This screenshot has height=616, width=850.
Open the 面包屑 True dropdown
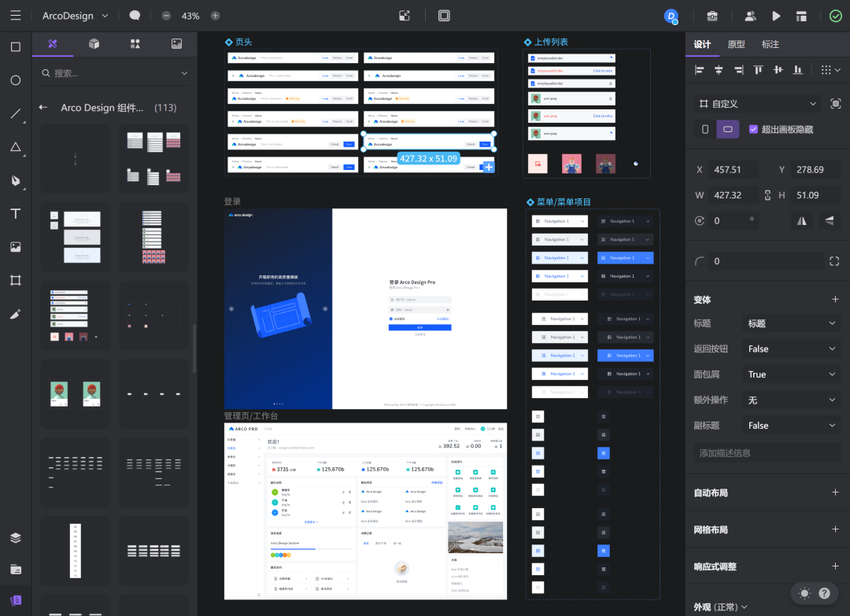(x=792, y=374)
